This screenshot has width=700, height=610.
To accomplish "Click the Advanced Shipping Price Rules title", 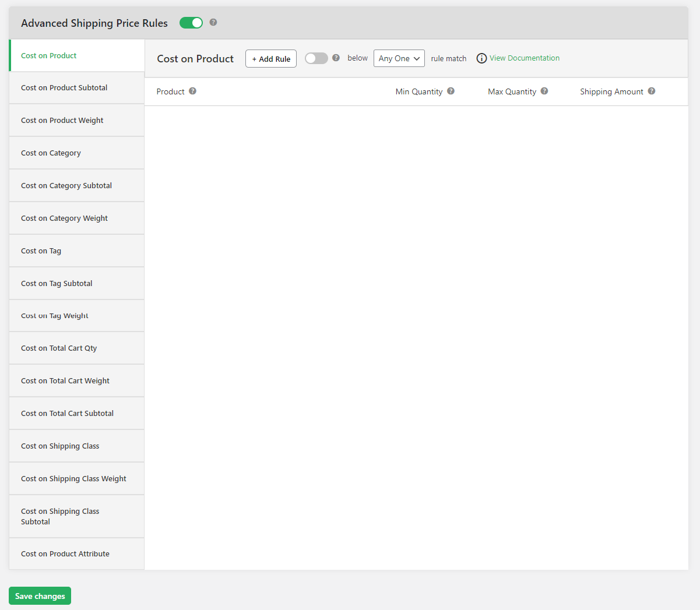I will point(94,23).
